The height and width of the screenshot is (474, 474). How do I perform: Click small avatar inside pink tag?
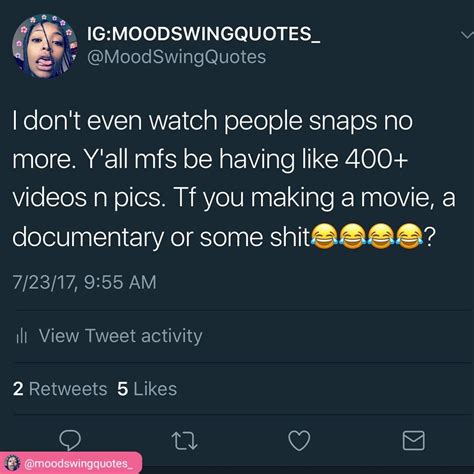click(x=13, y=463)
